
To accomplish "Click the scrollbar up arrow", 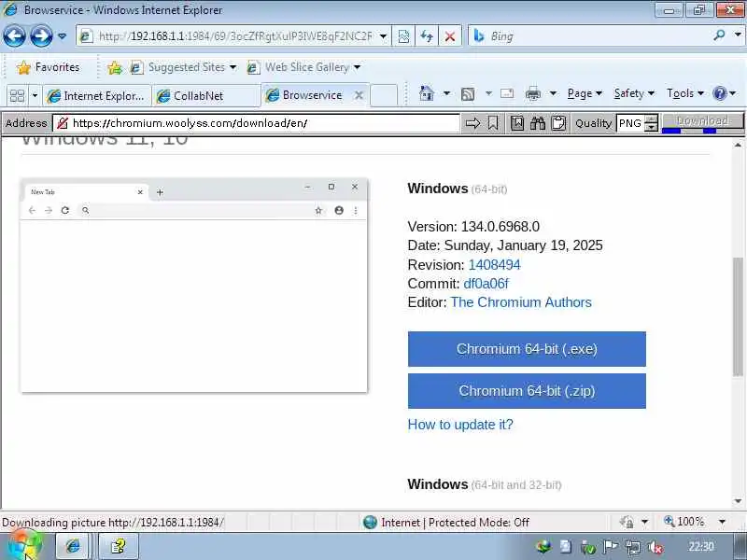I will pos(738,145).
